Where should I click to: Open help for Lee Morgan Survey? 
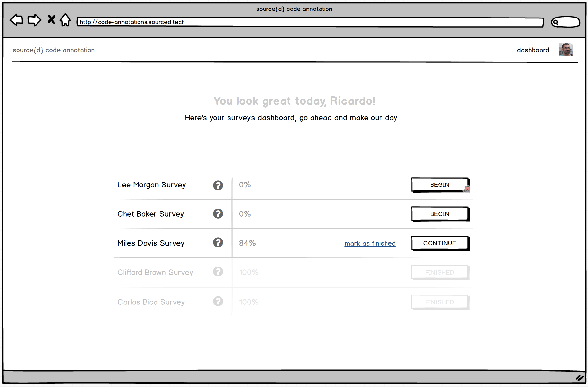tap(218, 185)
